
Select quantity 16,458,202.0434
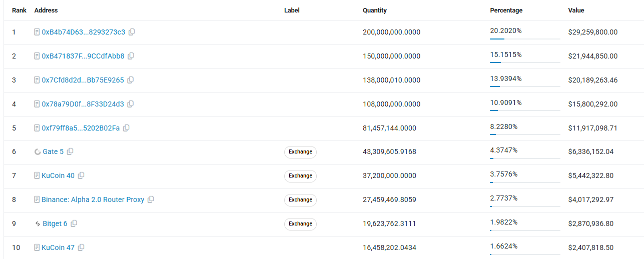(x=389, y=247)
